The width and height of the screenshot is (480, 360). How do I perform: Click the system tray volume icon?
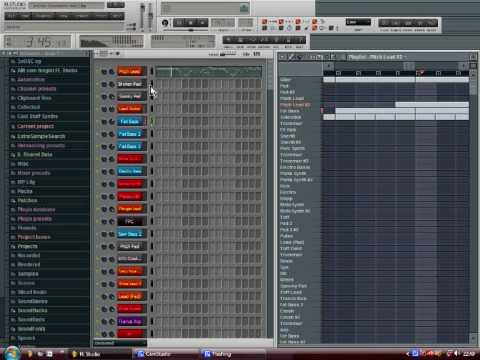(x=456, y=354)
